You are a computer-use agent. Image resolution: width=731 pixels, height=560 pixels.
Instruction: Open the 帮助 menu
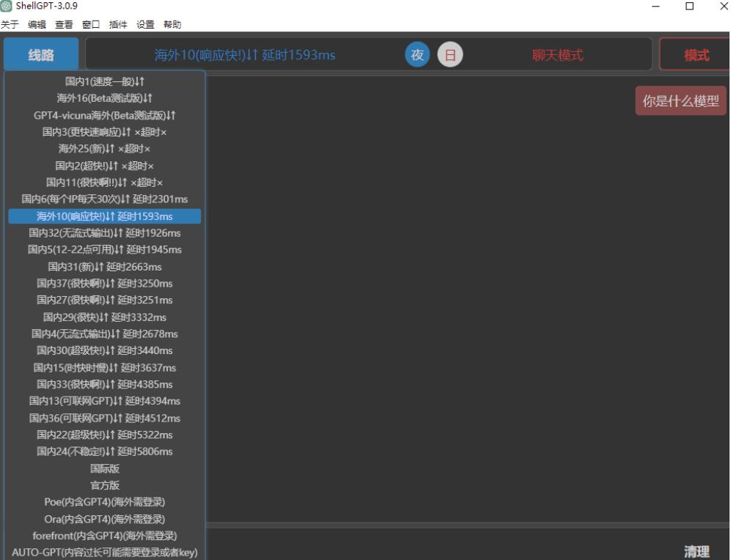click(x=172, y=25)
